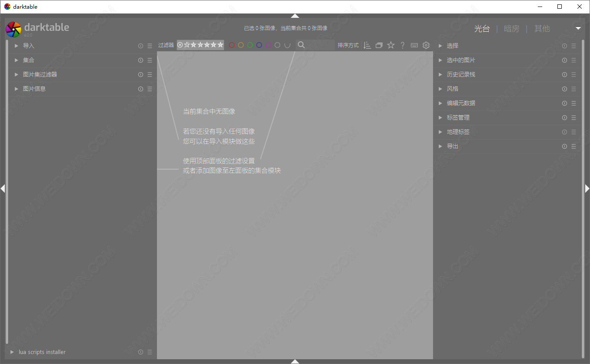Expand the 集合 module
Viewport: 590px width, 364px height.
pyautogui.click(x=17, y=60)
